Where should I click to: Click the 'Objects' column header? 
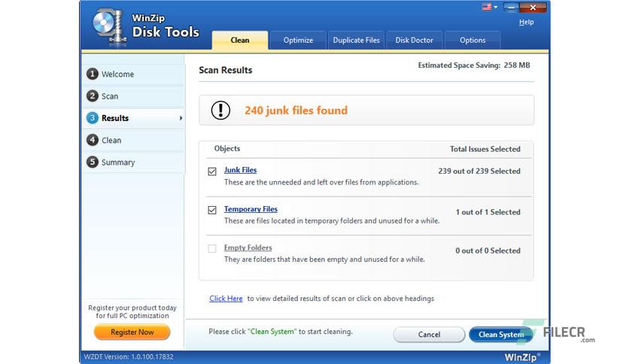click(x=227, y=148)
